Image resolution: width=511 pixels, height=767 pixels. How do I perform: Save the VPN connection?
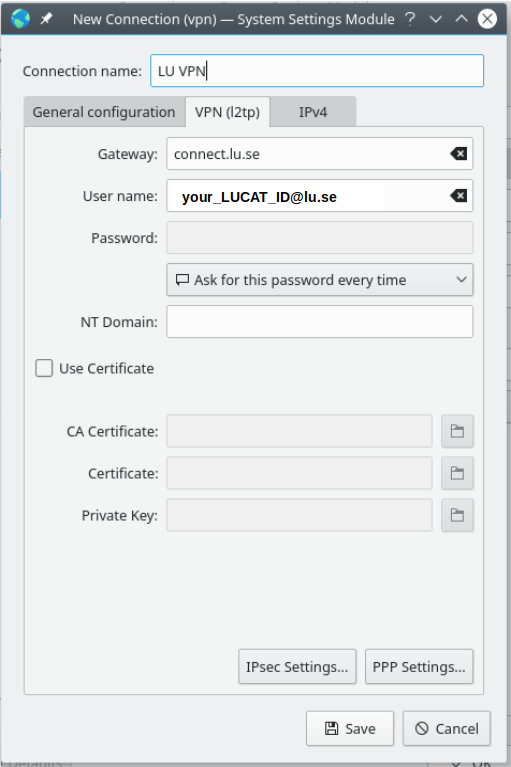(350, 728)
